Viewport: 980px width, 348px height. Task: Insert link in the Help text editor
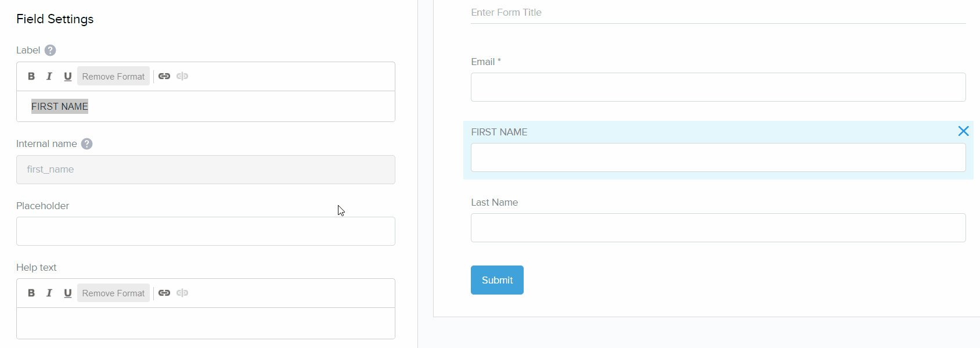[164, 293]
